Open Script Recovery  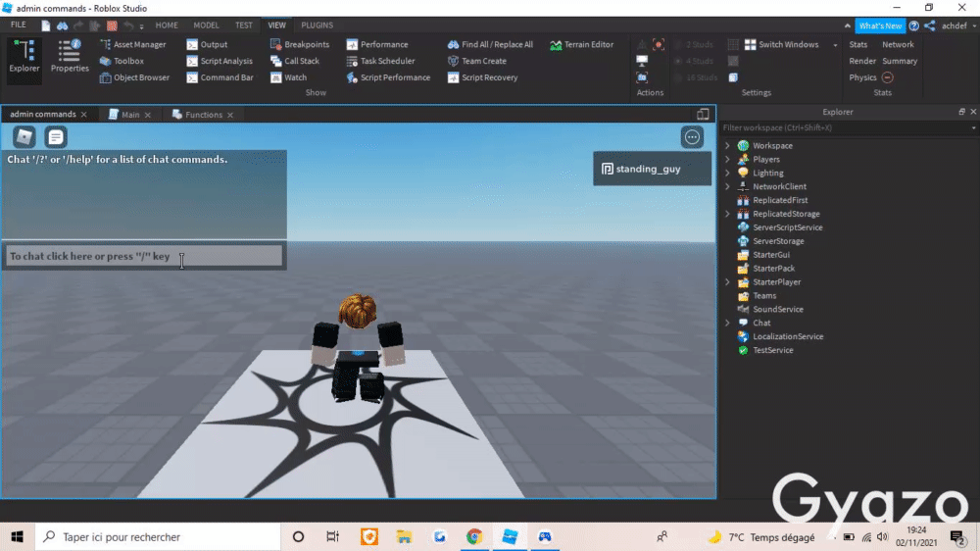(482, 77)
